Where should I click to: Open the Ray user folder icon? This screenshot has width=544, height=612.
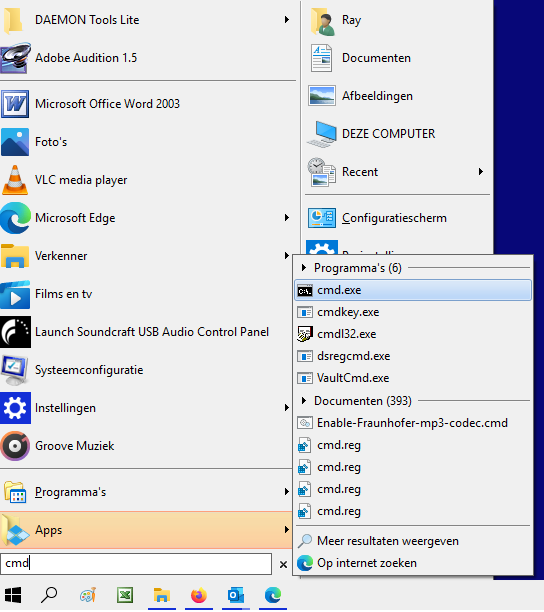[x=323, y=21]
